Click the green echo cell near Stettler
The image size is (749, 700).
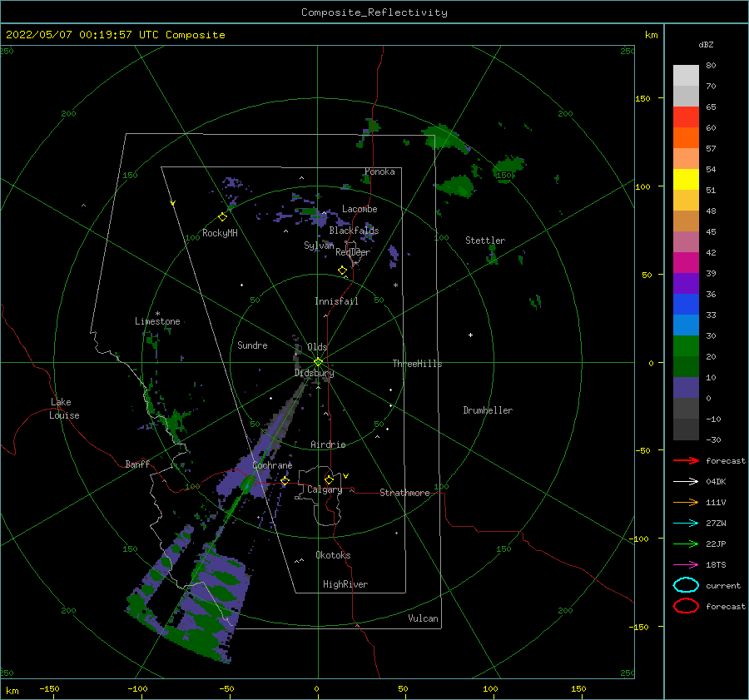[x=492, y=256]
